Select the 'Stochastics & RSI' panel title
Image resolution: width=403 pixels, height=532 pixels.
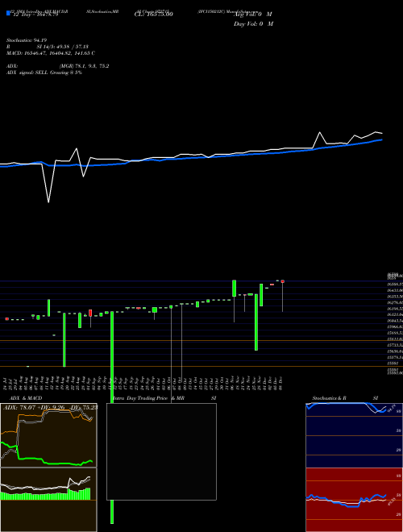tap(345, 398)
